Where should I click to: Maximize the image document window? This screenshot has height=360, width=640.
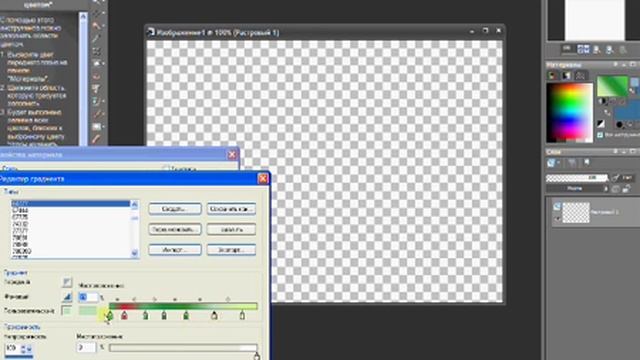(x=485, y=31)
